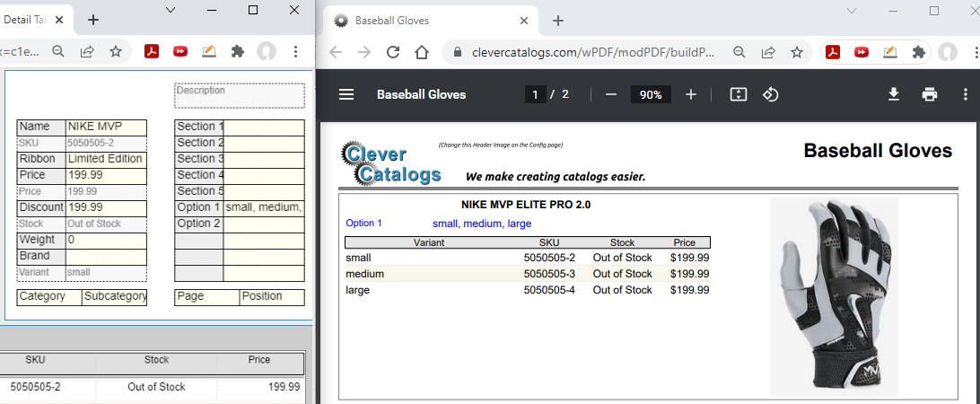Screen dimensions: 980x404
Task: Edit the Discount field value
Action: click(x=106, y=208)
